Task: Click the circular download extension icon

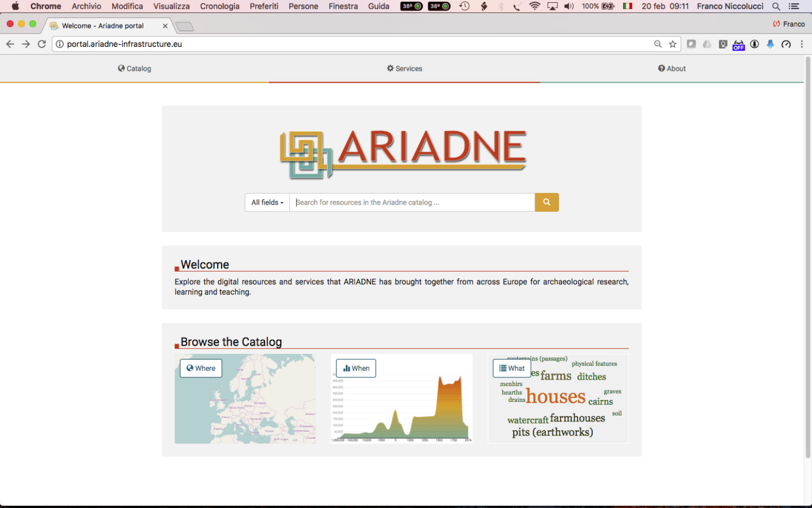Action: point(754,44)
